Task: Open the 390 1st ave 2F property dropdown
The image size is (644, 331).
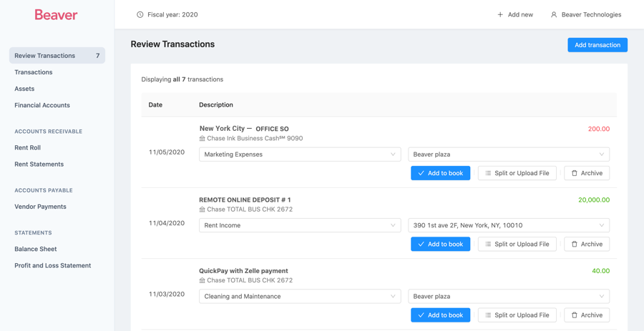Action: 509,225
